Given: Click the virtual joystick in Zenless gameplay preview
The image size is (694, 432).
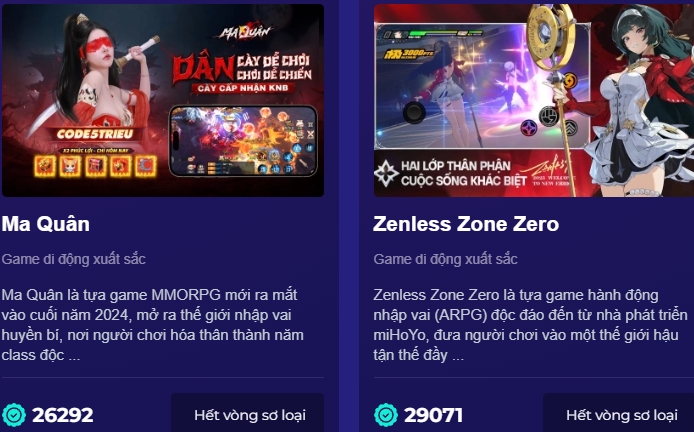Looking at the screenshot, I should (414, 112).
